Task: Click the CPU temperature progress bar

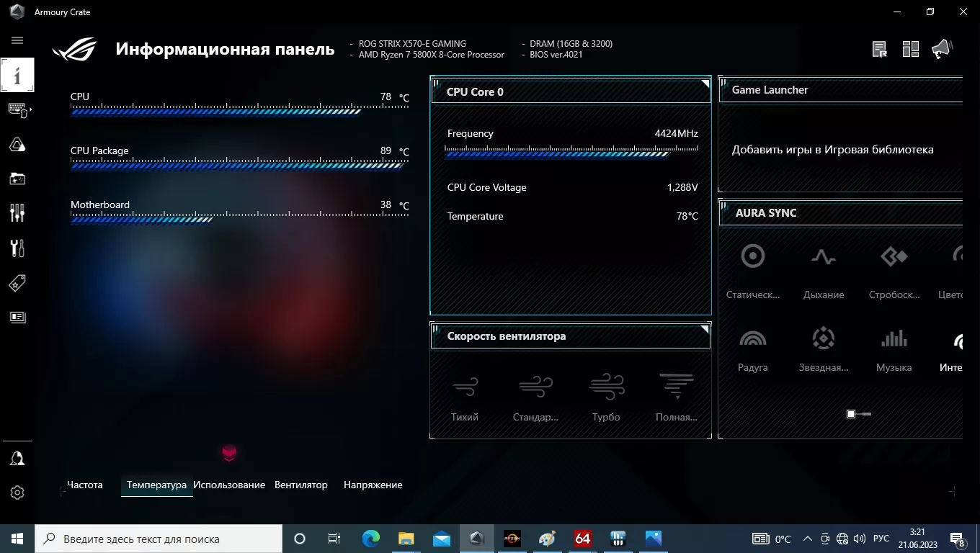Action: pyautogui.click(x=239, y=111)
